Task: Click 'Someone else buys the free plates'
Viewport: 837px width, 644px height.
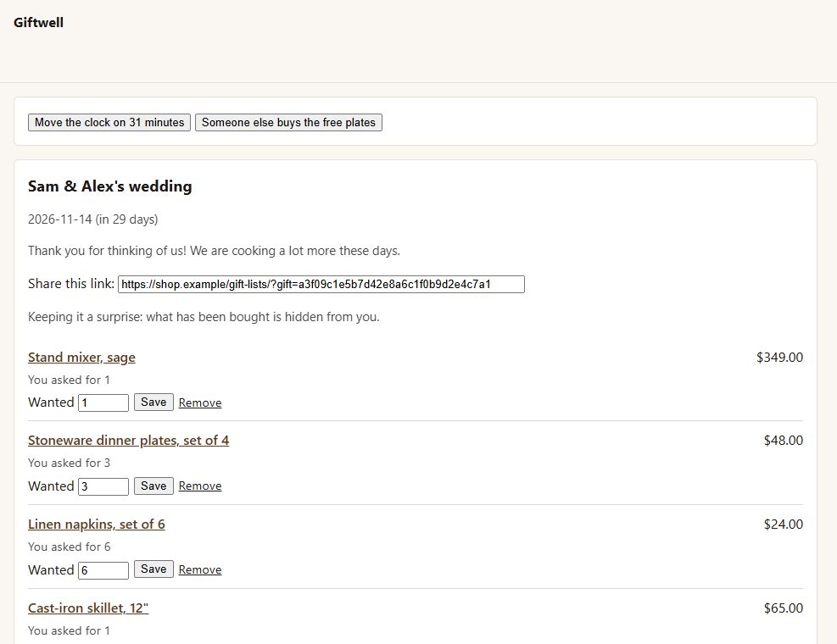Action: tap(288, 122)
